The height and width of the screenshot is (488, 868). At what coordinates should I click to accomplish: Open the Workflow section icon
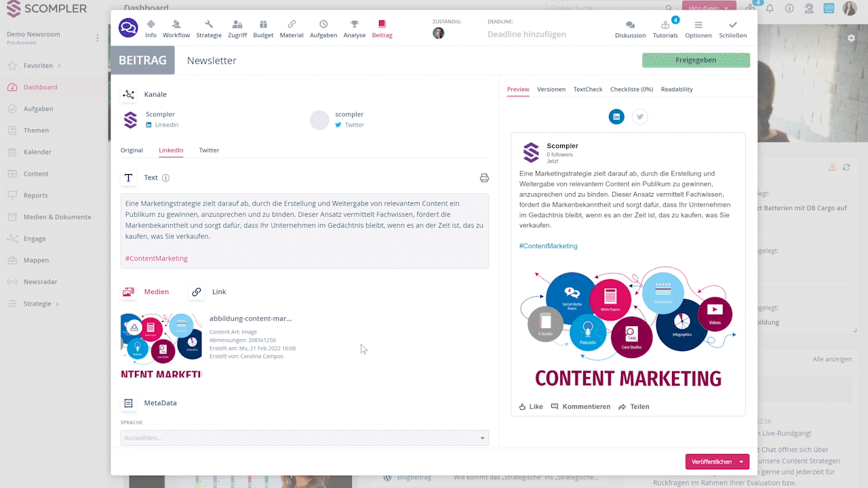[x=176, y=25]
